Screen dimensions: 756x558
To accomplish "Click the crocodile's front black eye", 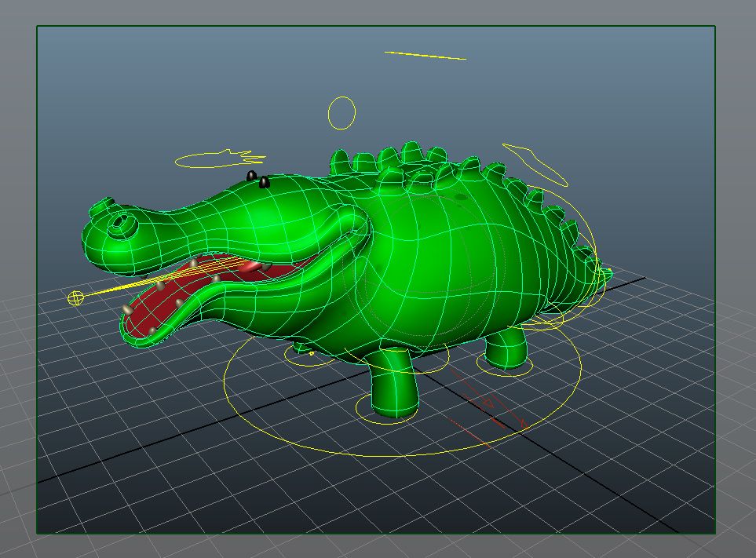I will pos(264,182).
